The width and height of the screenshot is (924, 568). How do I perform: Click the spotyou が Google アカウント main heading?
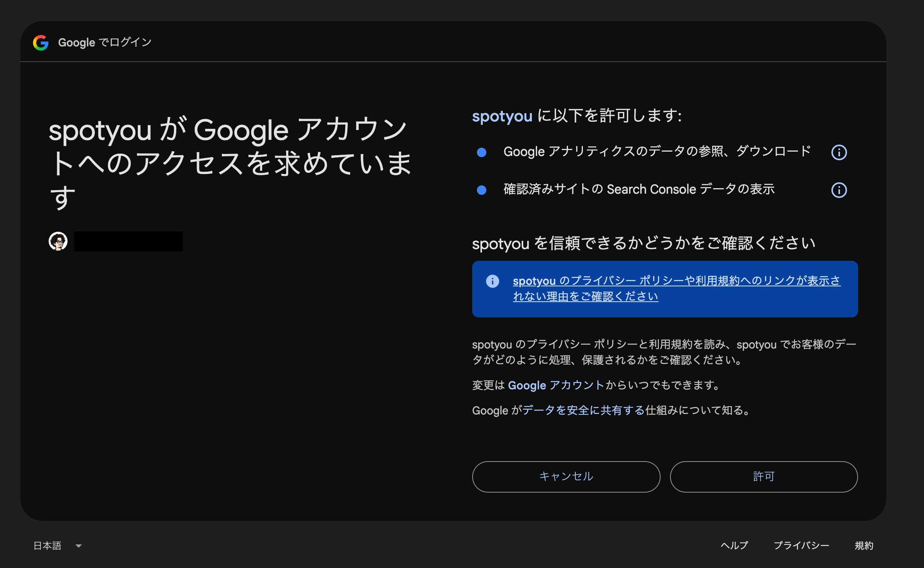coord(230,163)
